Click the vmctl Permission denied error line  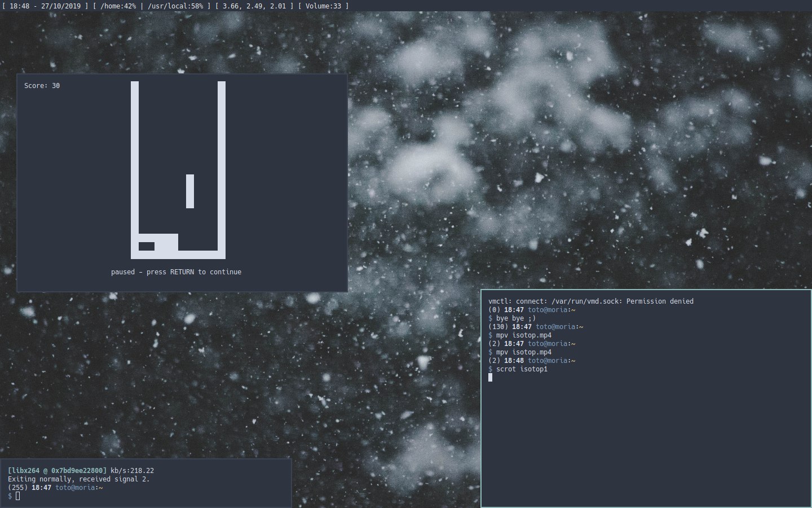[591, 301]
